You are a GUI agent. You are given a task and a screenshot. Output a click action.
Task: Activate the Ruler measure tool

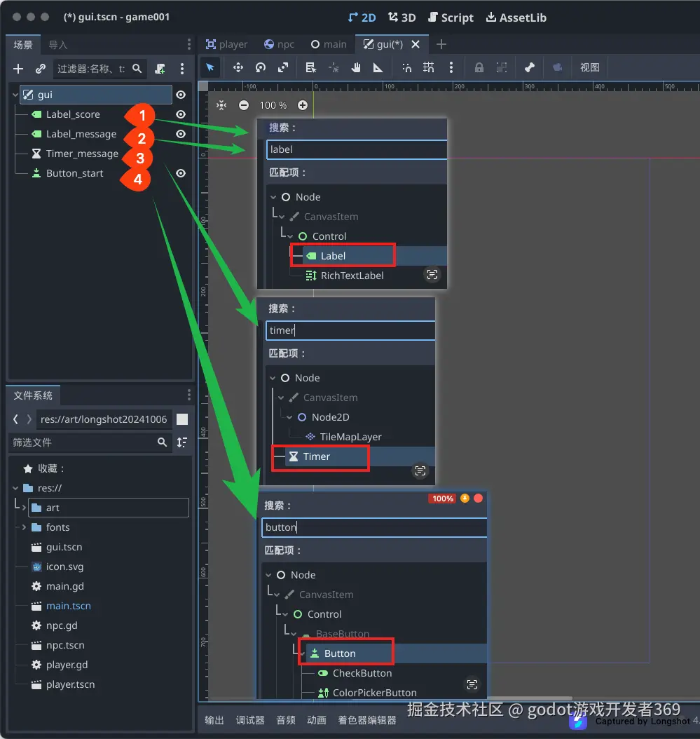378,67
